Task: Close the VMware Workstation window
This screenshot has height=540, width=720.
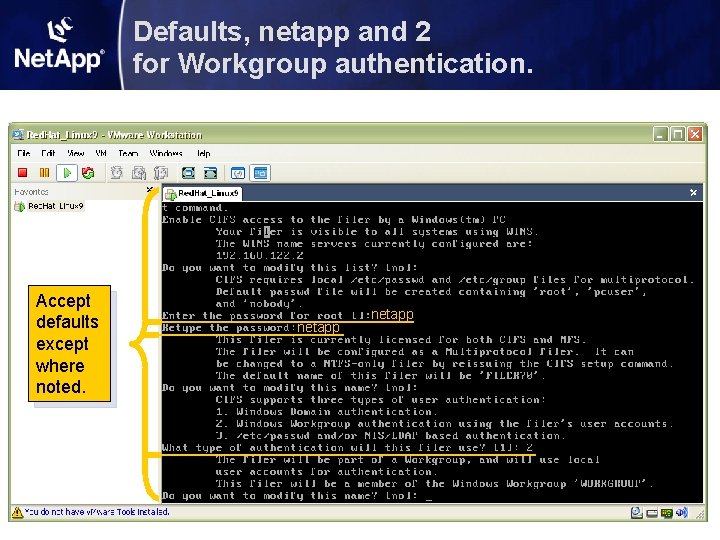Action: [695, 135]
